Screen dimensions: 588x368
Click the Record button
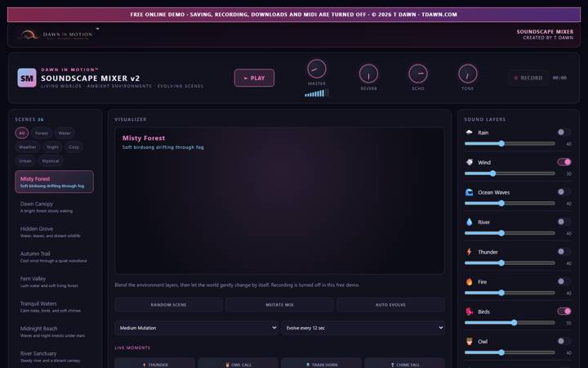(528, 78)
